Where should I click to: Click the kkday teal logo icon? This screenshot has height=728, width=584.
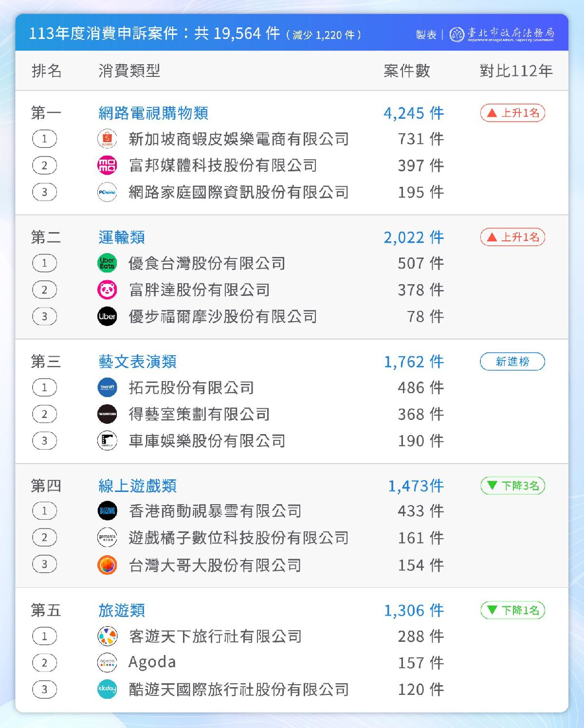(x=107, y=689)
